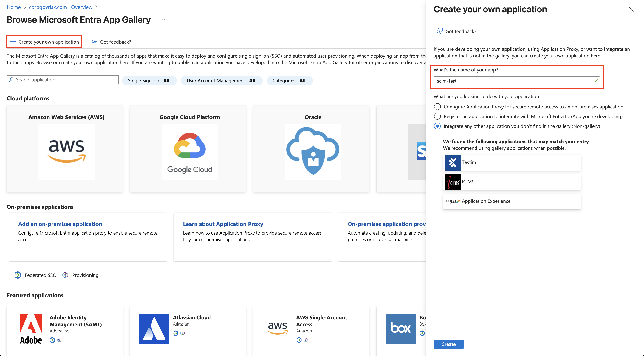Navigate to corpgovrisk.com Overview breadcrumb
This screenshot has width=644, height=356.
point(61,7)
